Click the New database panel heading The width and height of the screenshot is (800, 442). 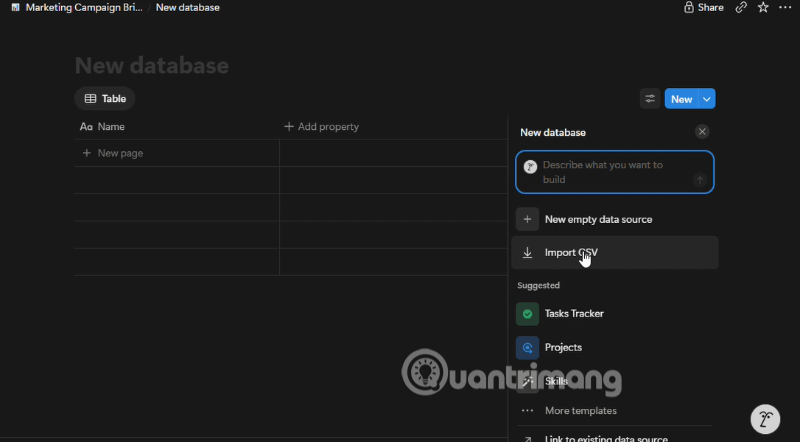pyautogui.click(x=553, y=133)
